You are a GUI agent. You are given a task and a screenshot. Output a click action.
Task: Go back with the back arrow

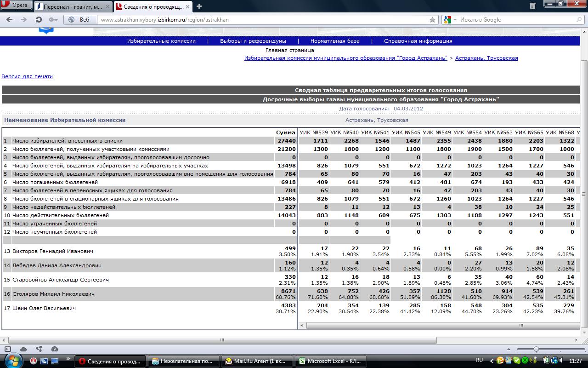(10, 20)
